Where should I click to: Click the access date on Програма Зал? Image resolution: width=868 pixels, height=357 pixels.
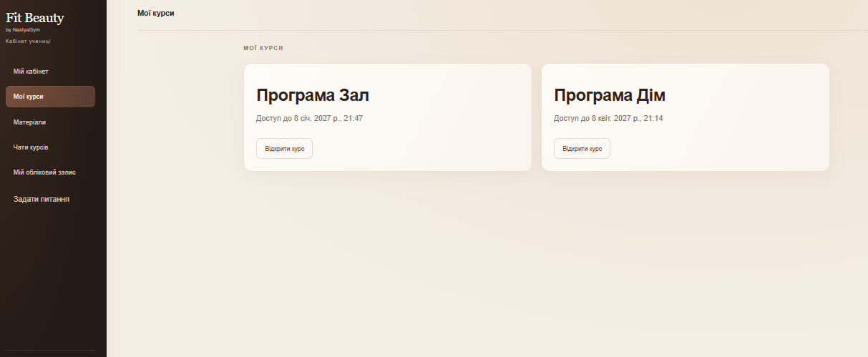(309, 118)
